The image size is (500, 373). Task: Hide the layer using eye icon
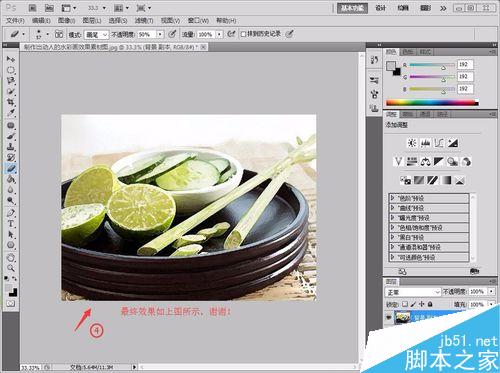(x=389, y=317)
